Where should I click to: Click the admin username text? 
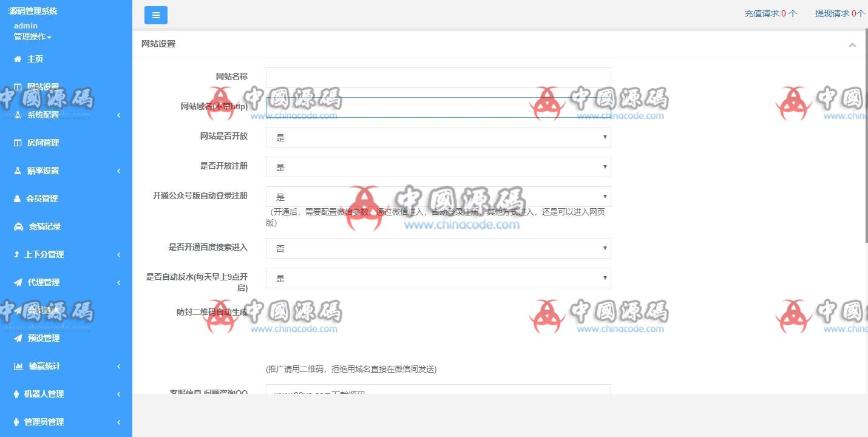click(25, 25)
